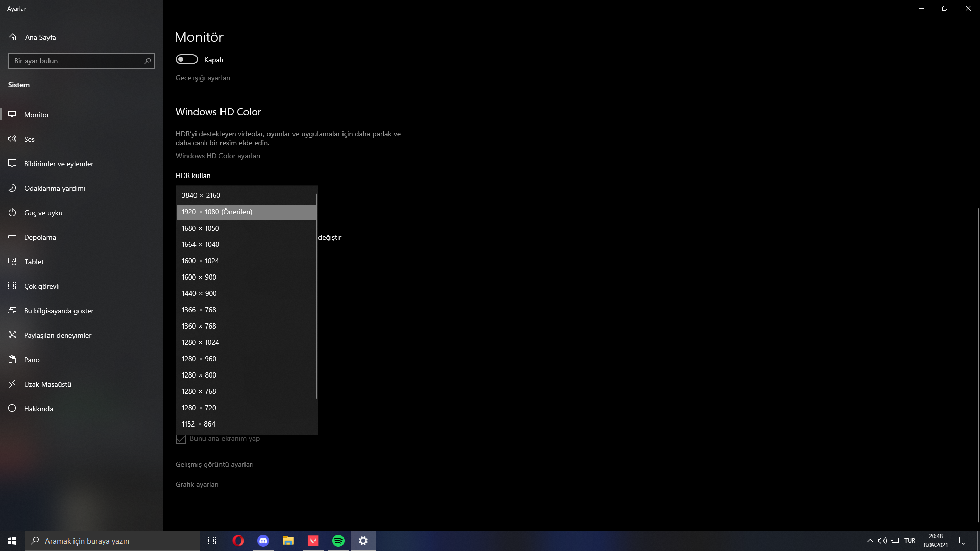
Task: Choose 1280 × 768 resolution option
Action: [247, 391]
